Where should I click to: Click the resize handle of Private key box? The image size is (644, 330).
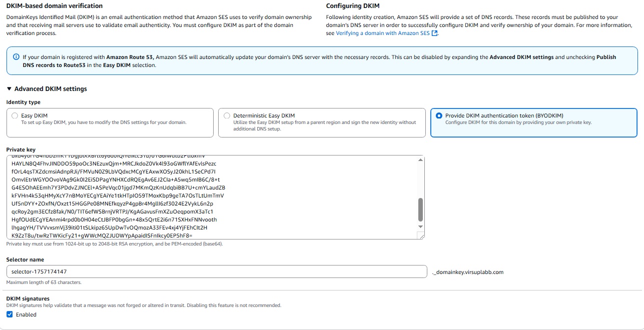pos(421,236)
